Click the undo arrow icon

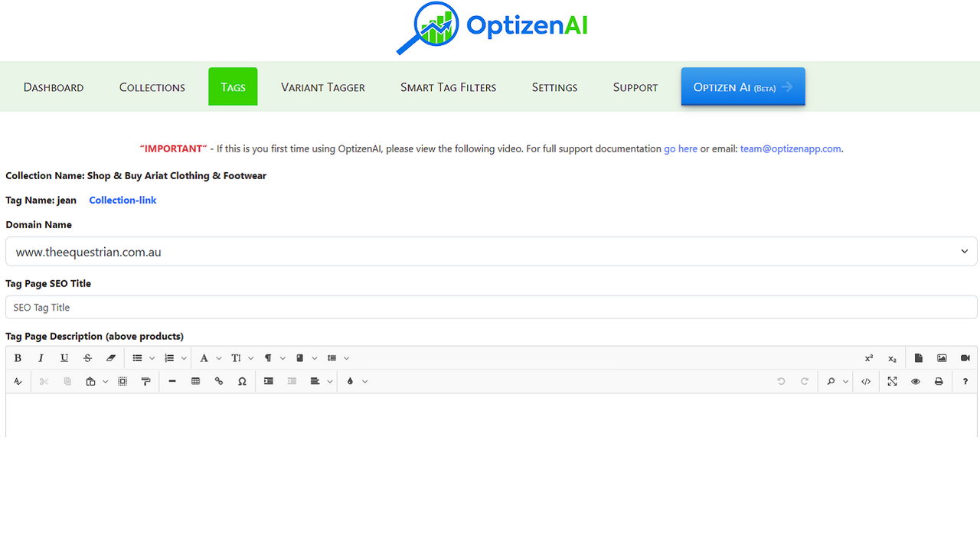pos(781,381)
